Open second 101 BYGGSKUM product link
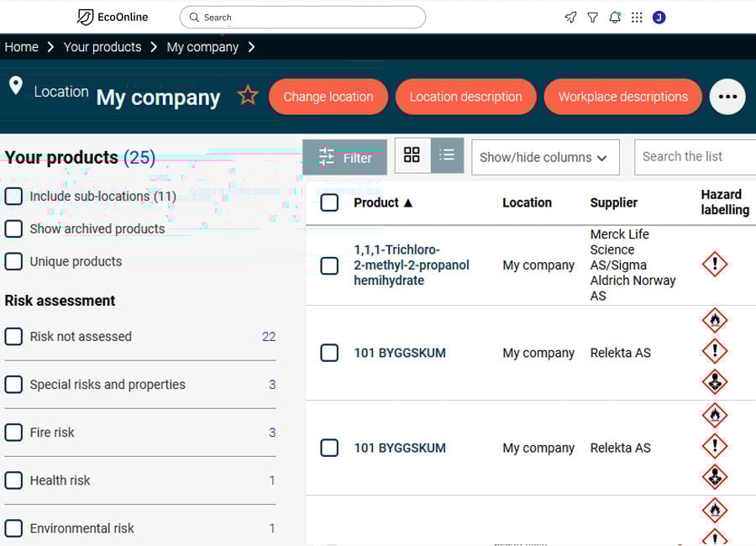756x546 pixels. (400, 448)
